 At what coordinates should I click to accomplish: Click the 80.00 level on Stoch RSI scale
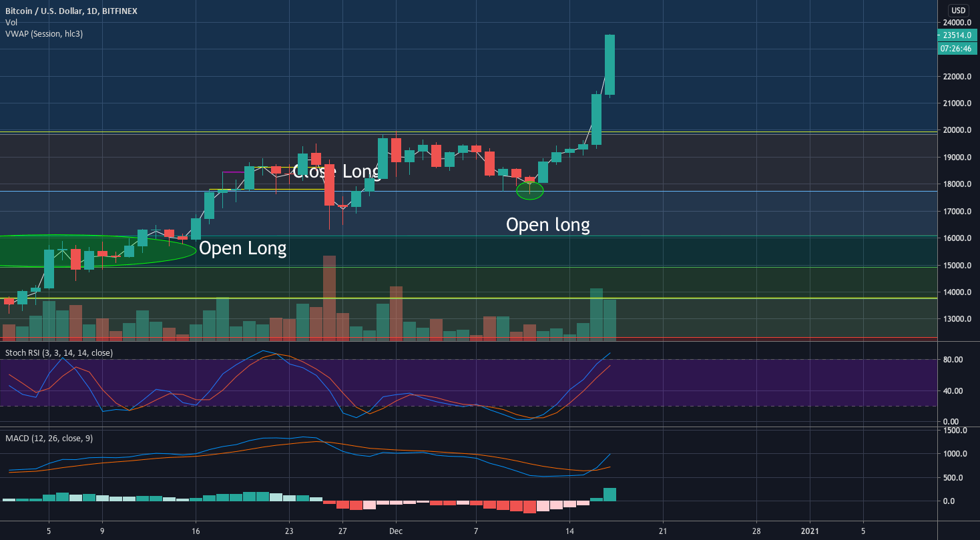click(952, 360)
